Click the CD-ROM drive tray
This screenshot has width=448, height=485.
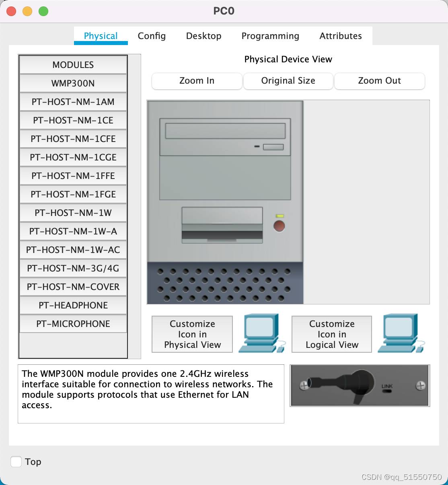(x=225, y=131)
